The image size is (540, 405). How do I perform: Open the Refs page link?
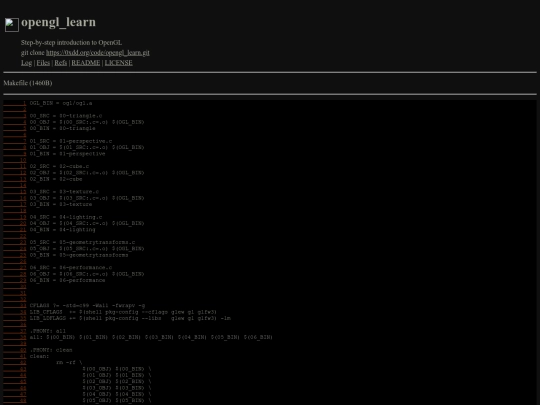coord(61,63)
